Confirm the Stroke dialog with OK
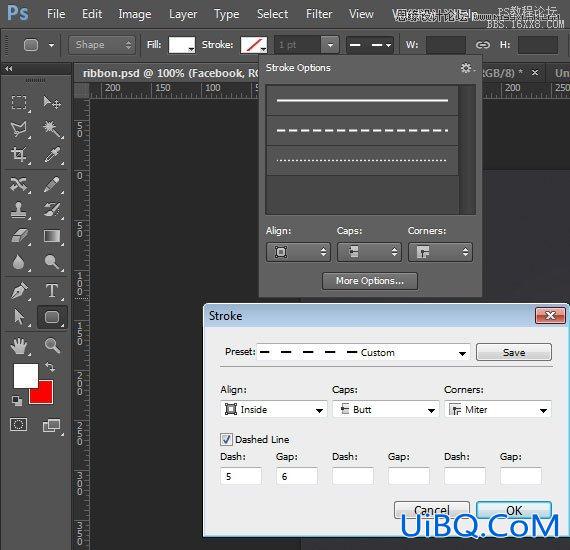 coord(514,510)
